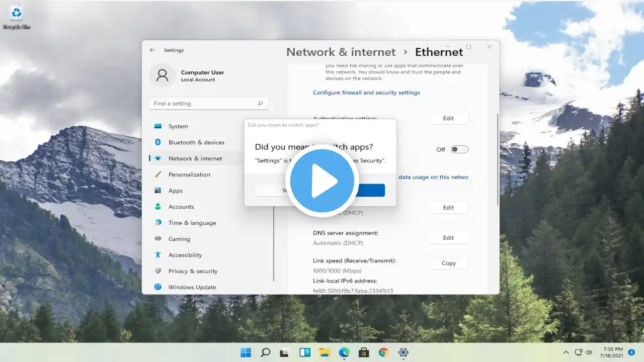
Task: Select the Windows Update icon
Action: point(158,287)
